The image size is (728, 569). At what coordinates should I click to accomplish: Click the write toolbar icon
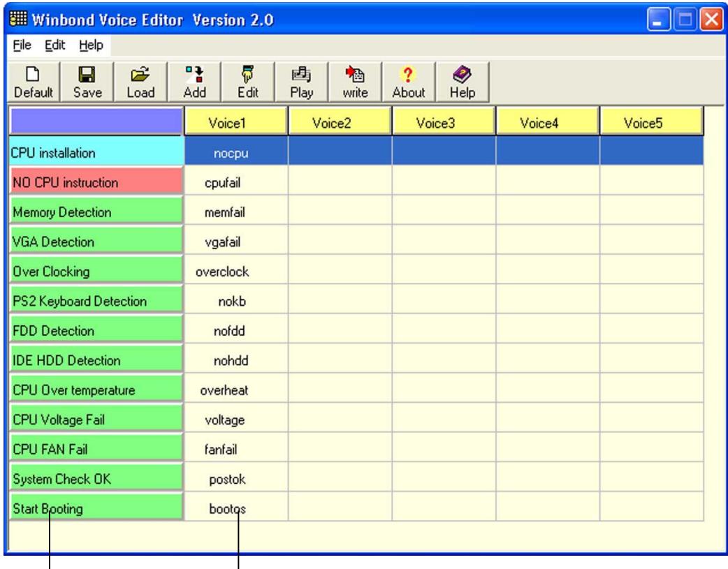pyautogui.click(x=355, y=82)
